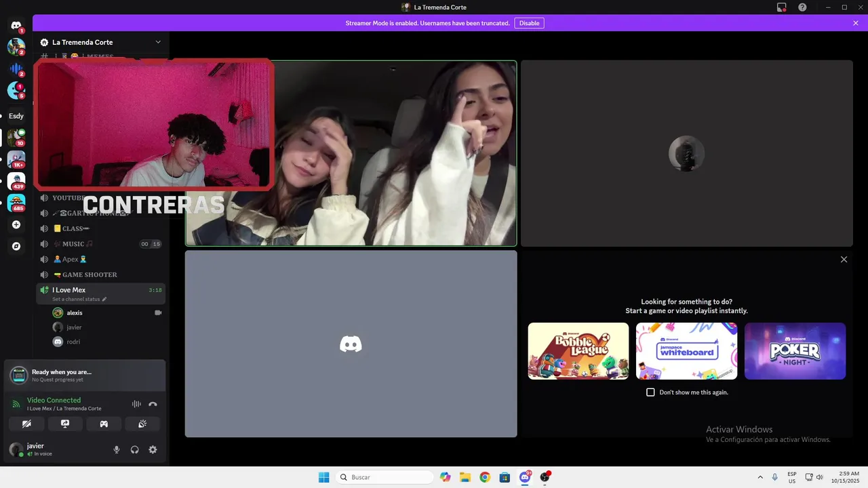Click the Add a Server plus icon

(16, 224)
